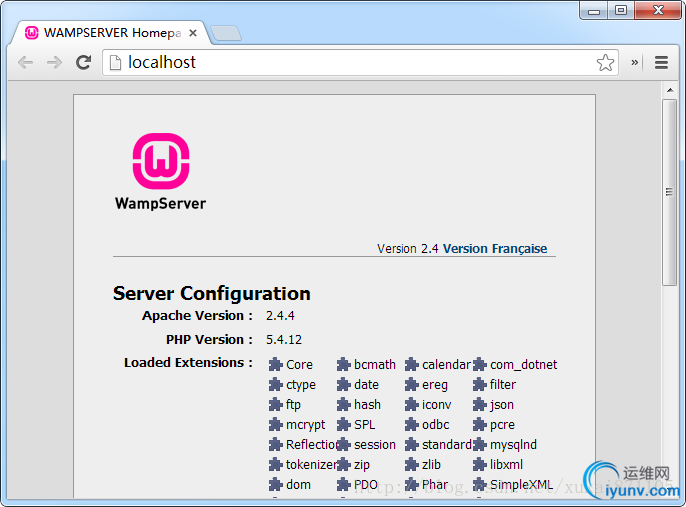Click the puzzle icon next to json
This screenshot has height=507, width=686.
point(480,404)
